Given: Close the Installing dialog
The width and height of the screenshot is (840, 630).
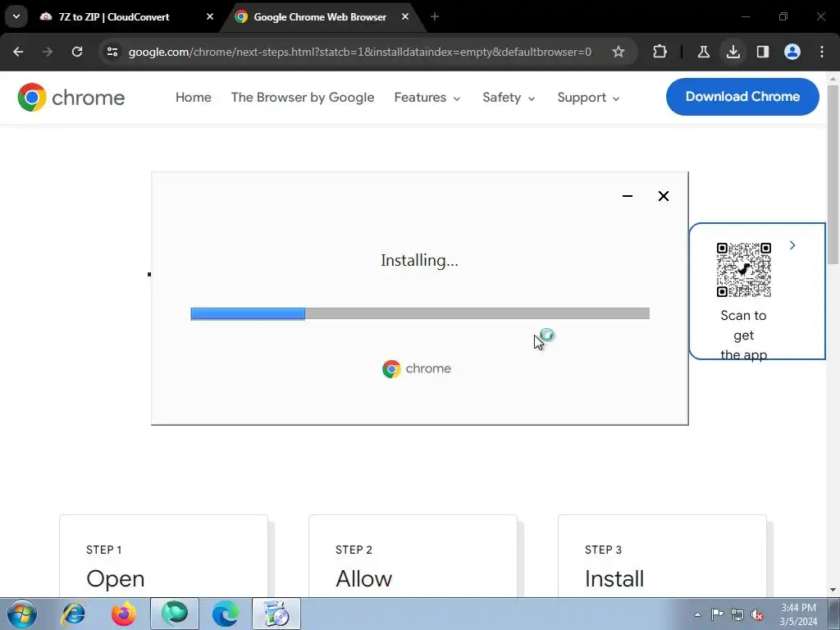Looking at the screenshot, I should click(x=663, y=196).
